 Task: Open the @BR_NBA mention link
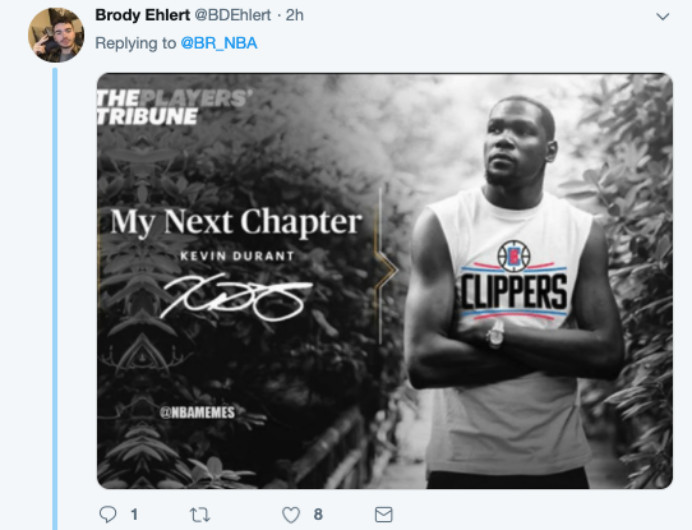(x=217, y=44)
